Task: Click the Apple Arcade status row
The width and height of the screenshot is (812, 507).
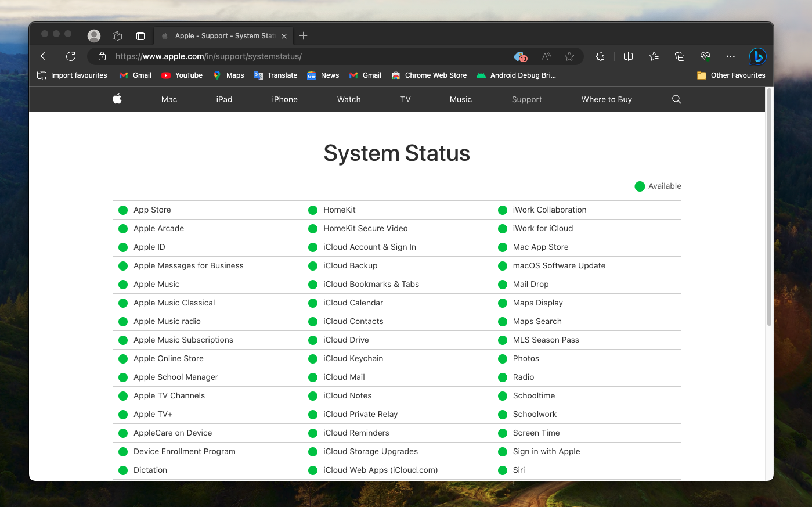Action: (x=207, y=228)
